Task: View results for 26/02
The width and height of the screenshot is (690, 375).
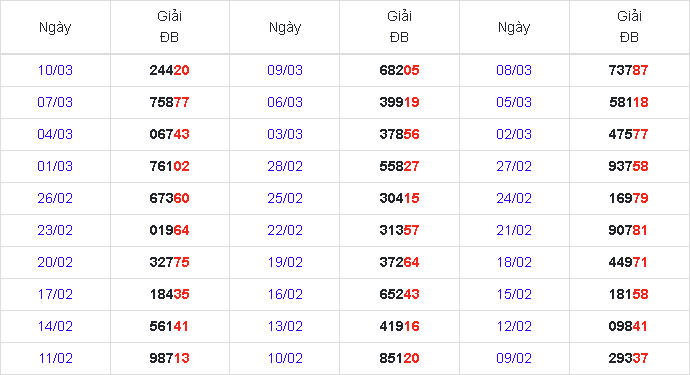Action: tap(55, 198)
